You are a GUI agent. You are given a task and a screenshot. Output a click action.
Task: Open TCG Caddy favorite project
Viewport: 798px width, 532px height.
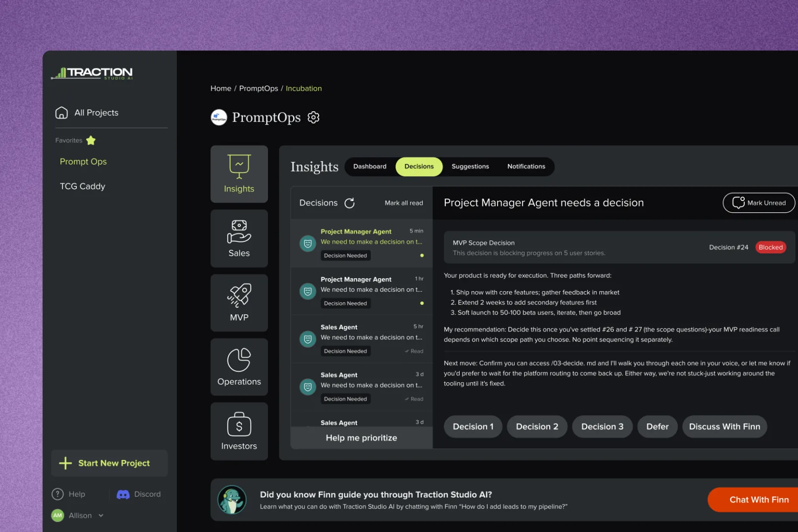pyautogui.click(x=83, y=186)
